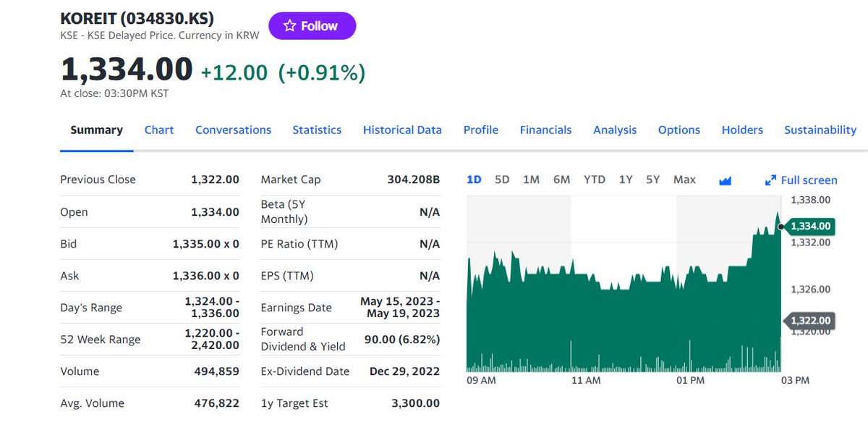Click the 1,338.00 price axis label
This screenshot has width=868, height=446.
point(811,200)
